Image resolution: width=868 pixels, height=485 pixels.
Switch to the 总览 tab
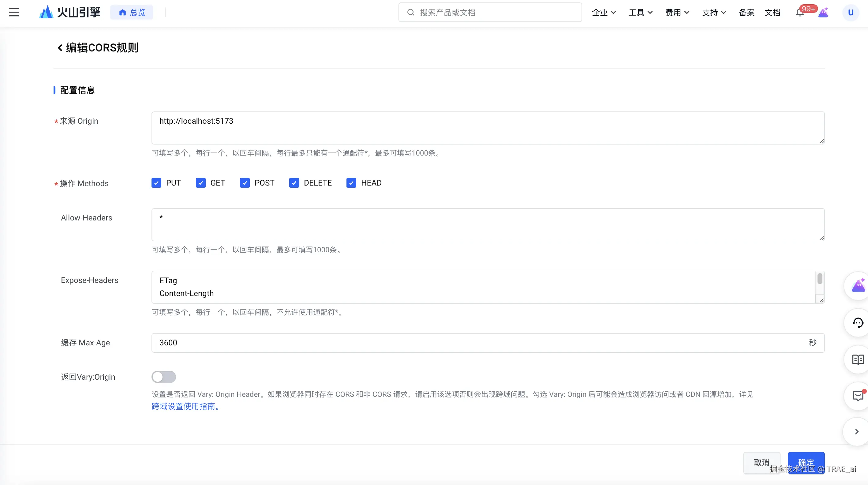(132, 13)
